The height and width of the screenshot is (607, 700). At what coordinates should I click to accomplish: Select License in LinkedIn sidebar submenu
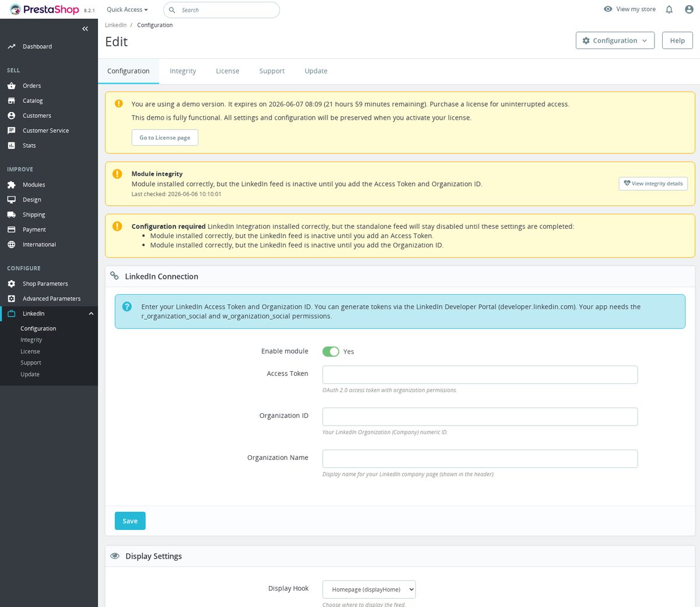tap(30, 351)
